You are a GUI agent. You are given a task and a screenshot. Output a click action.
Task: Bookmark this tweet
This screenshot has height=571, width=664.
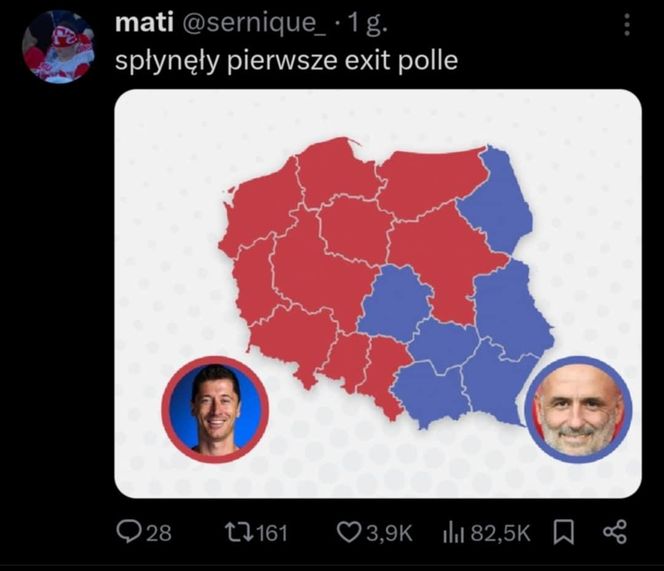564,532
